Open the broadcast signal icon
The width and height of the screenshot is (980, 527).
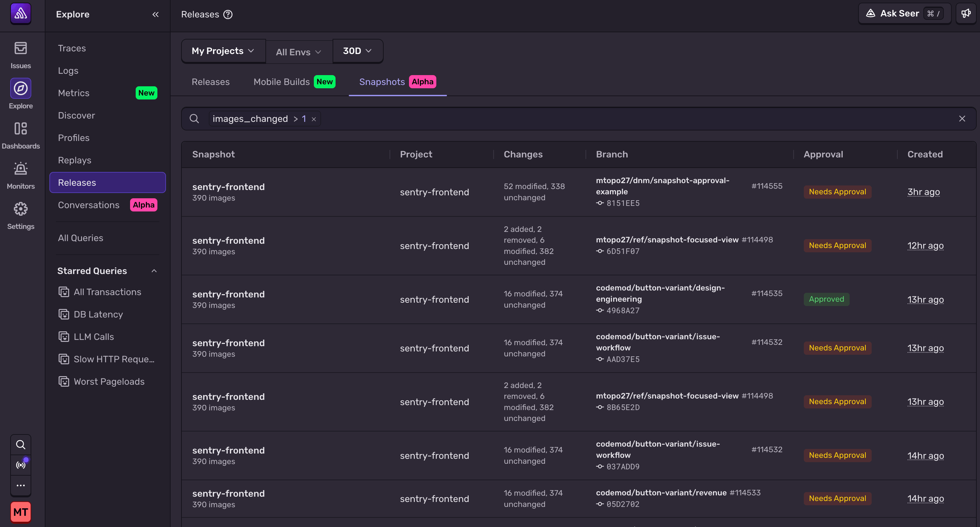20,465
